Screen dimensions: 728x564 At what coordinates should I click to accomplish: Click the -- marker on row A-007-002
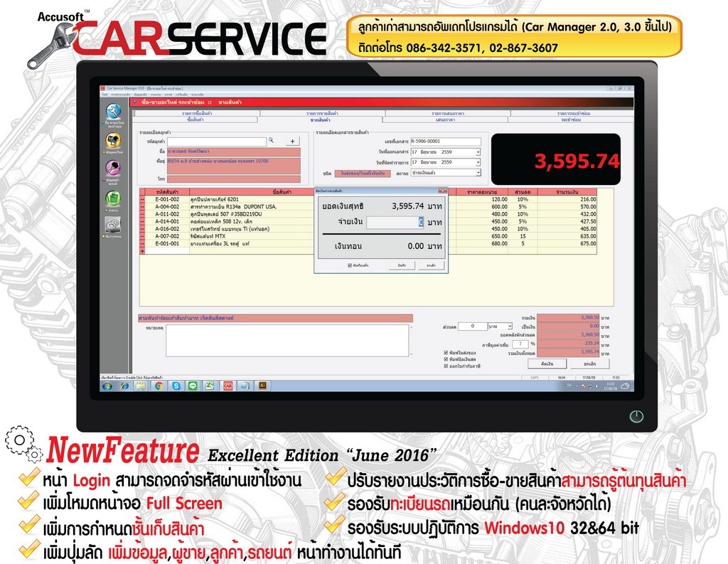pyautogui.click(x=142, y=236)
